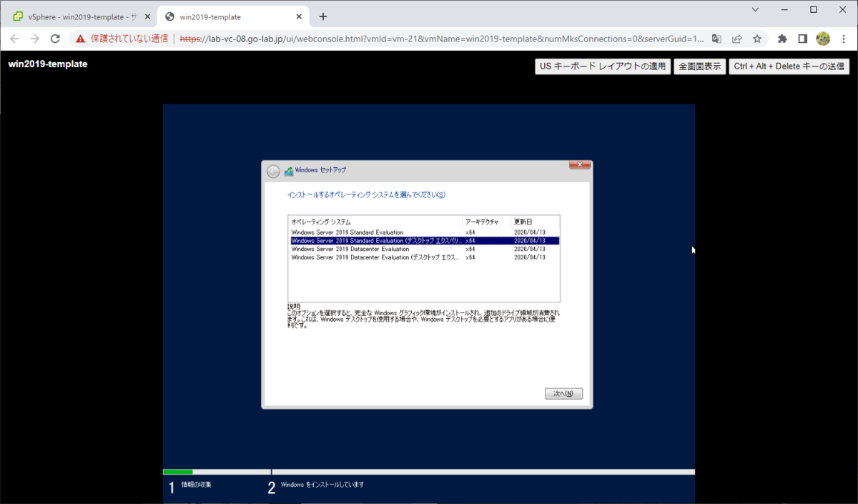Click the 更新日 column header
Viewport: 858px width, 504px height.
536,222
